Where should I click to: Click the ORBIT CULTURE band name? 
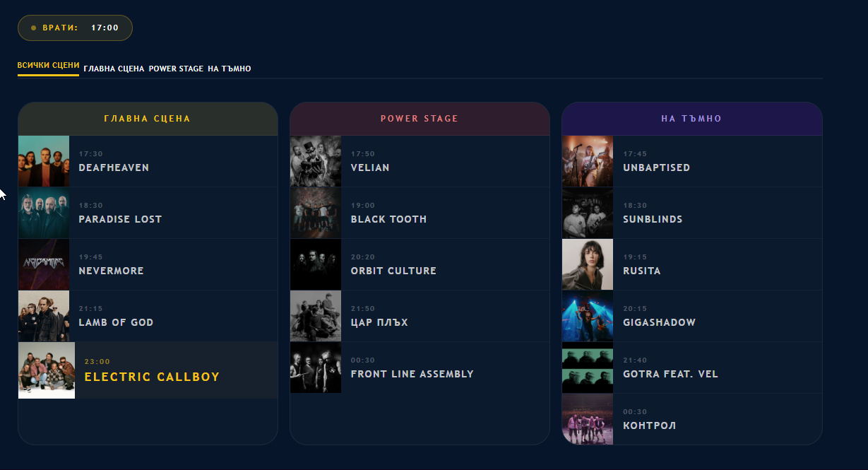(x=393, y=271)
